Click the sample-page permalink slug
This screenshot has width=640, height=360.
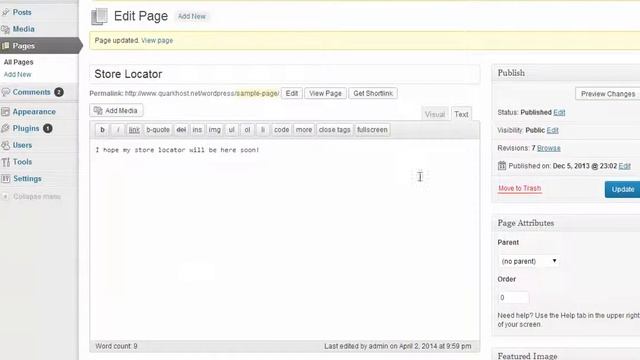click(257, 93)
